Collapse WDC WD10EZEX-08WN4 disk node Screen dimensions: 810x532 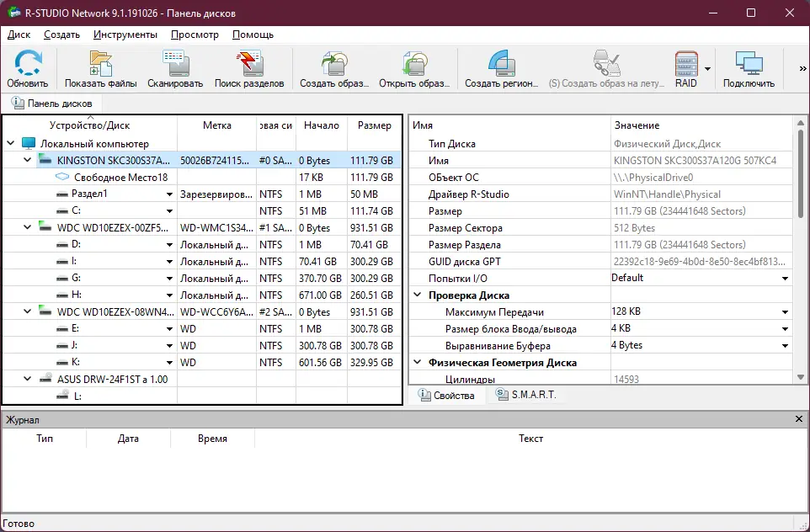[28, 311]
